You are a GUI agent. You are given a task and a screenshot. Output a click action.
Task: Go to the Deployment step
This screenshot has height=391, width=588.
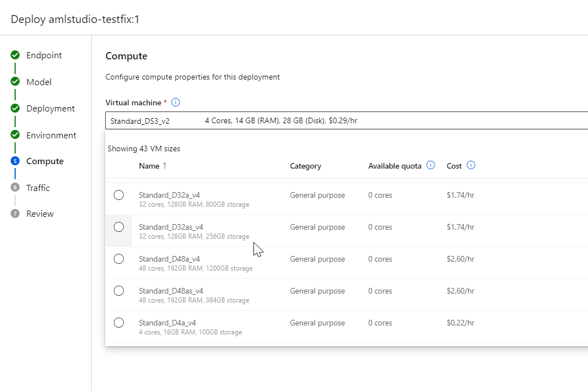click(50, 109)
